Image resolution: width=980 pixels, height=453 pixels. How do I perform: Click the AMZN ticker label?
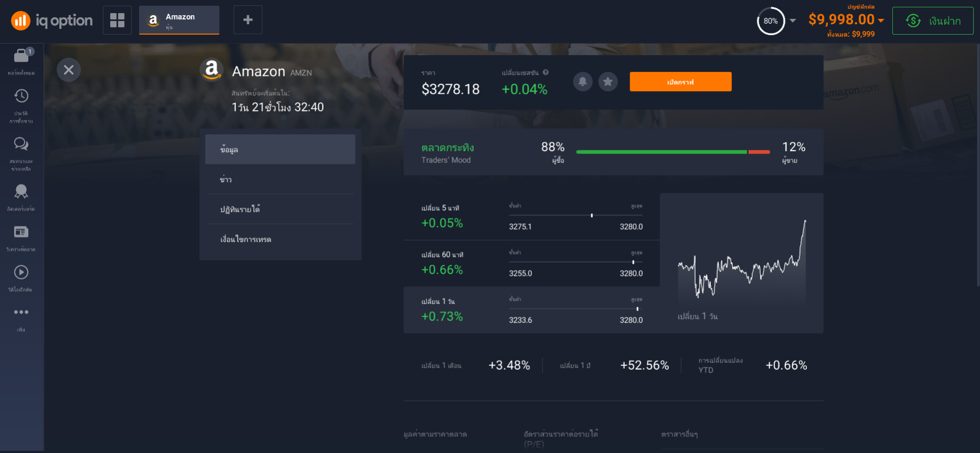[x=301, y=73]
